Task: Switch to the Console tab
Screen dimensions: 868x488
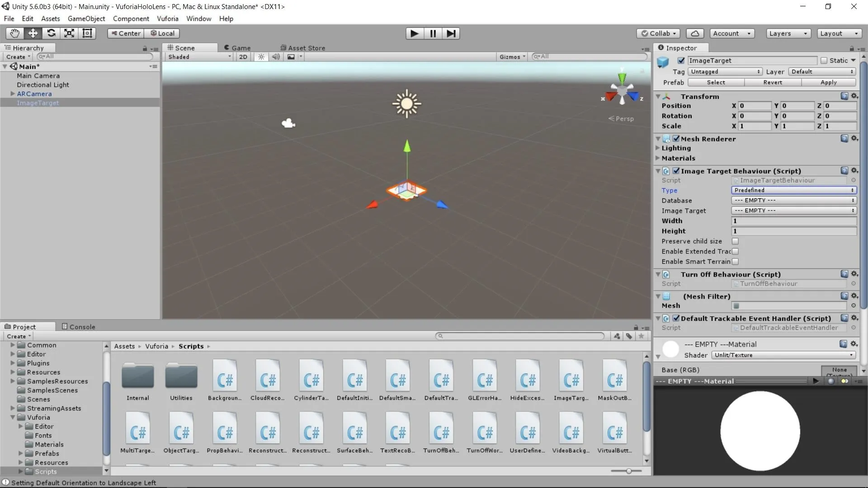Action: pos(78,327)
